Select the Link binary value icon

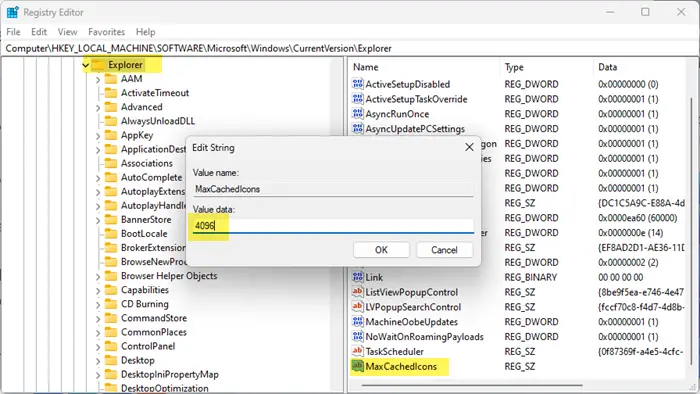point(358,277)
